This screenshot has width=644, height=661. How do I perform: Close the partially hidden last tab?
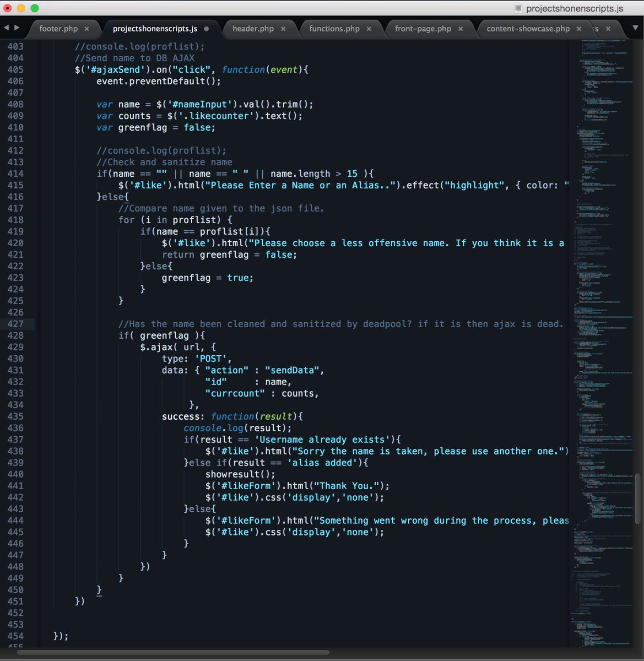(x=608, y=29)
